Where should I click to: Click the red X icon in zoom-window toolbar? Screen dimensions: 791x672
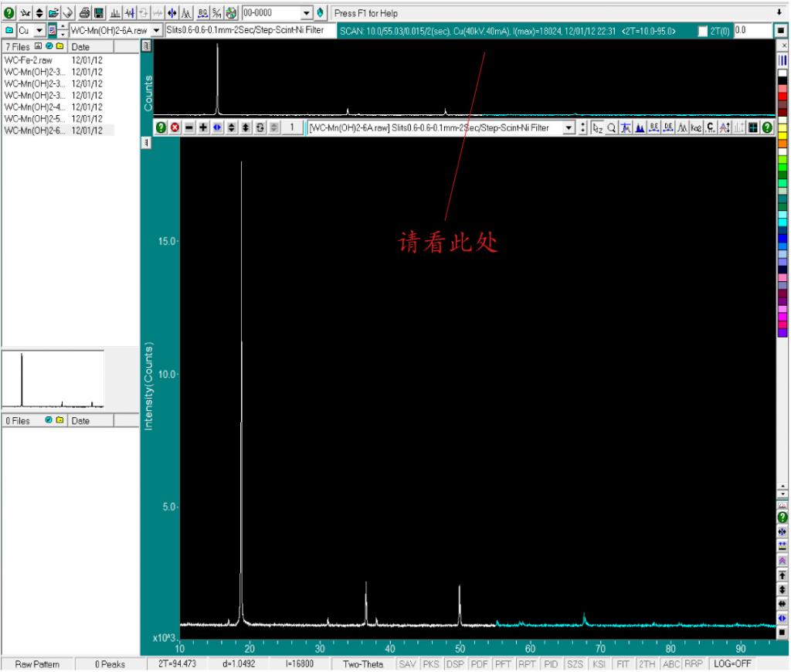(175, 127)
